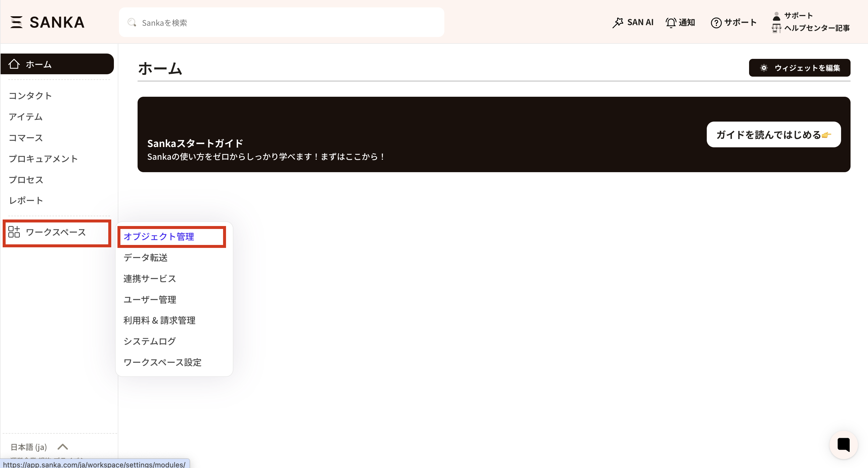This screenshot has width=868, height=468.
Task: Choose データ転送 in the popup menu
Action: point(145,257)
